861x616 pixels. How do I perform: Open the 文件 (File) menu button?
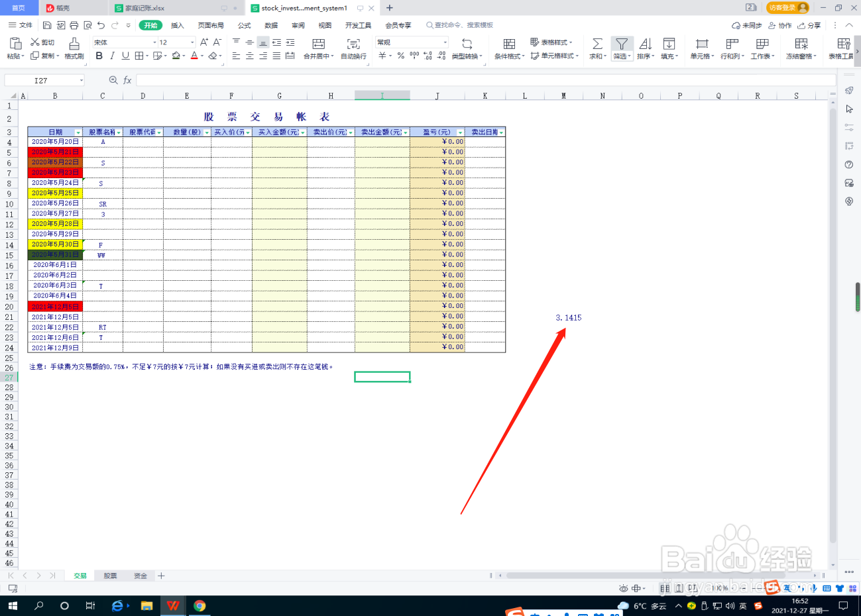tap(21, 25)
